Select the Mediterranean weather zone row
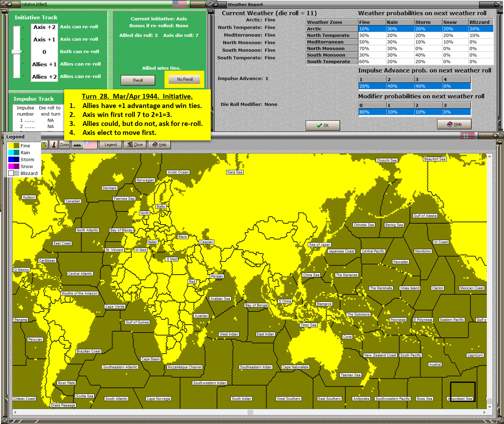The height and width of the screenshot is (424, 504). pyautogui.click(x=400, y=42)
